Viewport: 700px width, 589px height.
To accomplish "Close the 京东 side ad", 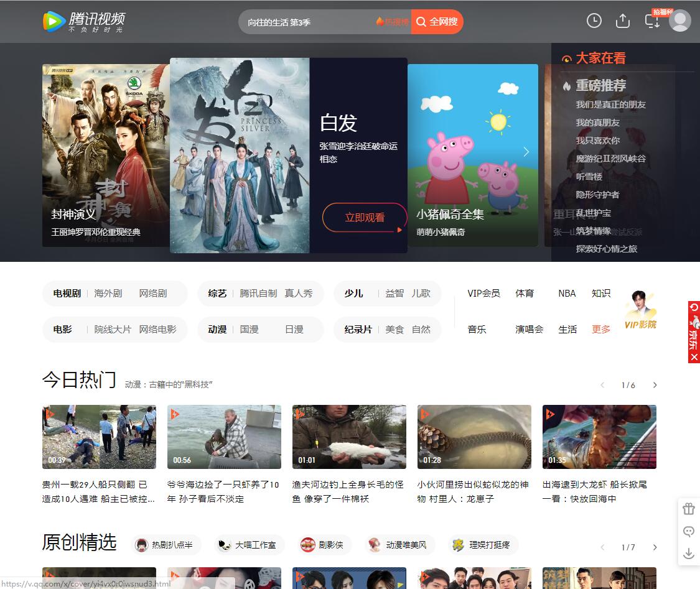I will (694, 357).
